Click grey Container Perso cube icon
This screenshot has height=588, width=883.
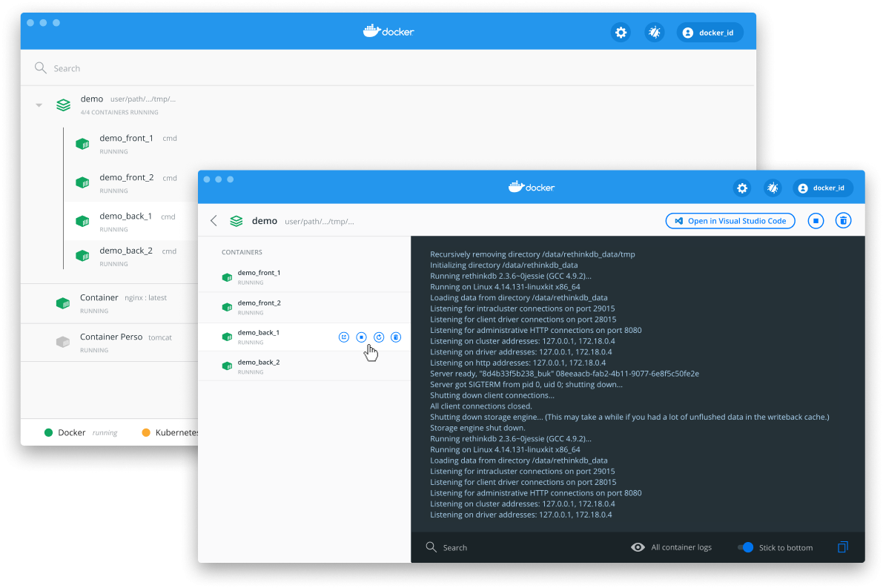click(x=63, y=342)
